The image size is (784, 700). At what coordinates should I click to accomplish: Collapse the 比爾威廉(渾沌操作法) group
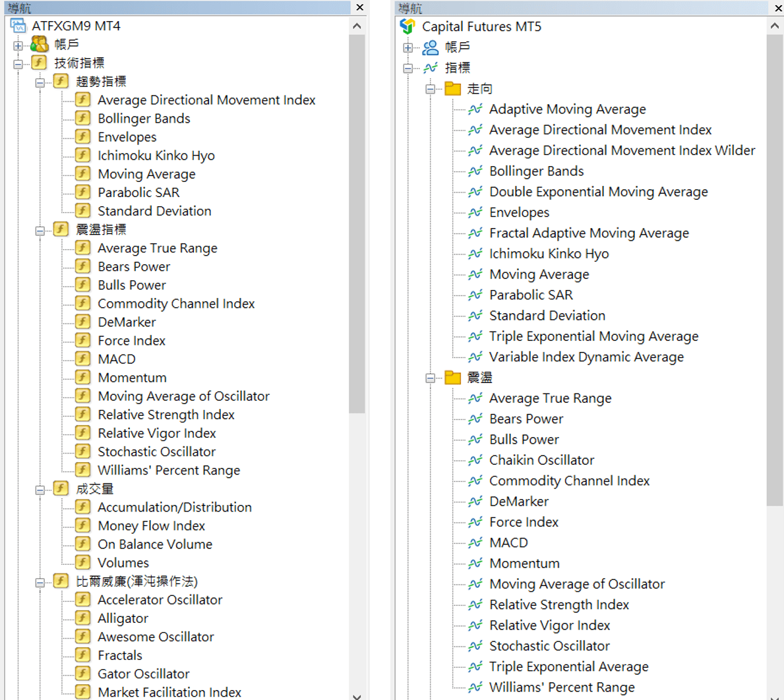(x=40, y=581)
